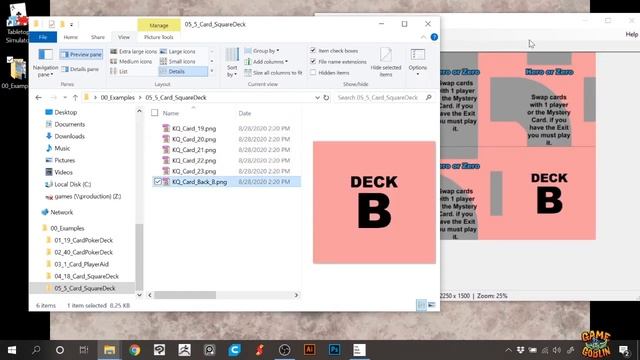The image size is (640, 360).
Task: Select the Details layout
Action: [x=183, y=71]
